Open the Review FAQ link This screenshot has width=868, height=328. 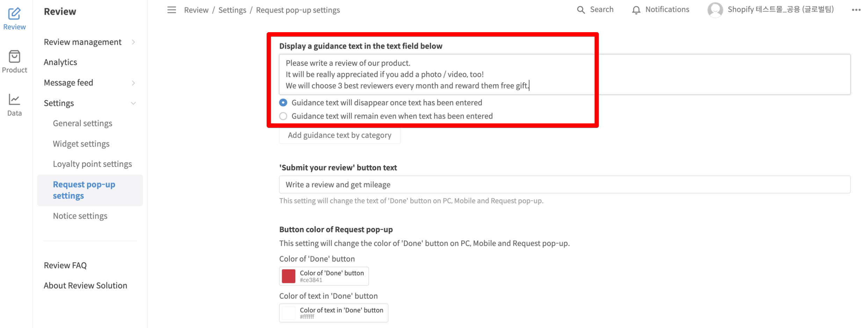(65, 265)
